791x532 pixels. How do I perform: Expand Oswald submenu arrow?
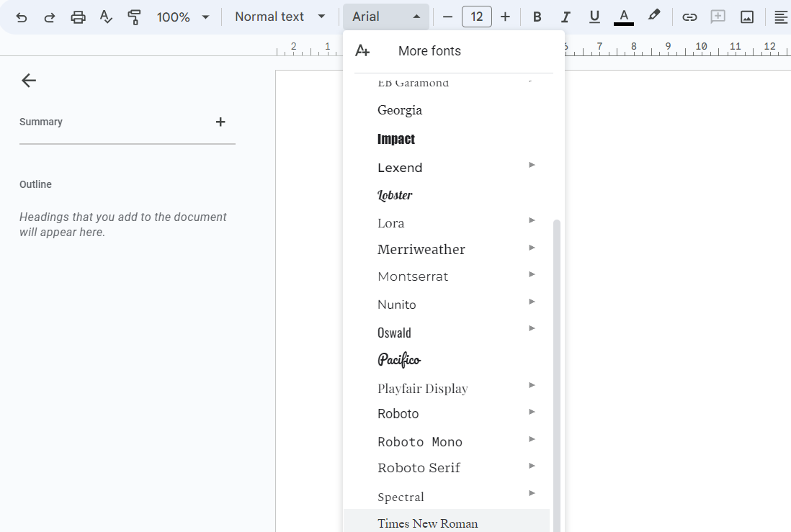pos(532,328)
